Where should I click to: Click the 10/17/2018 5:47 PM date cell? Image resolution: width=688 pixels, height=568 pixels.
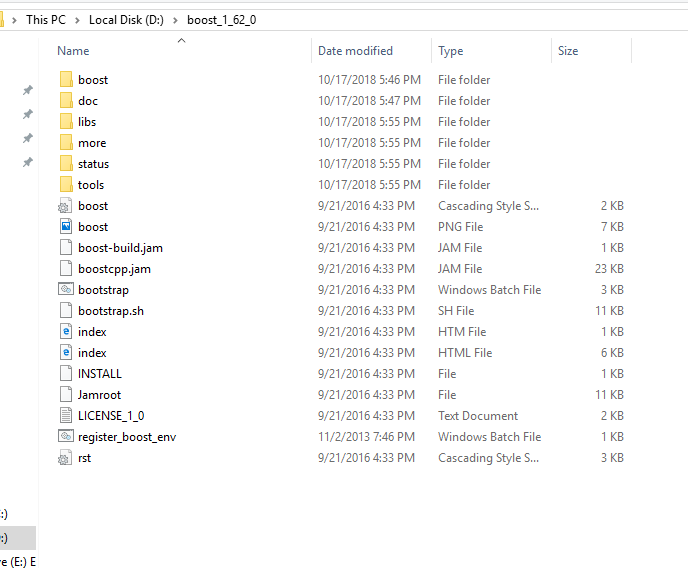click(x=369, y=101)
